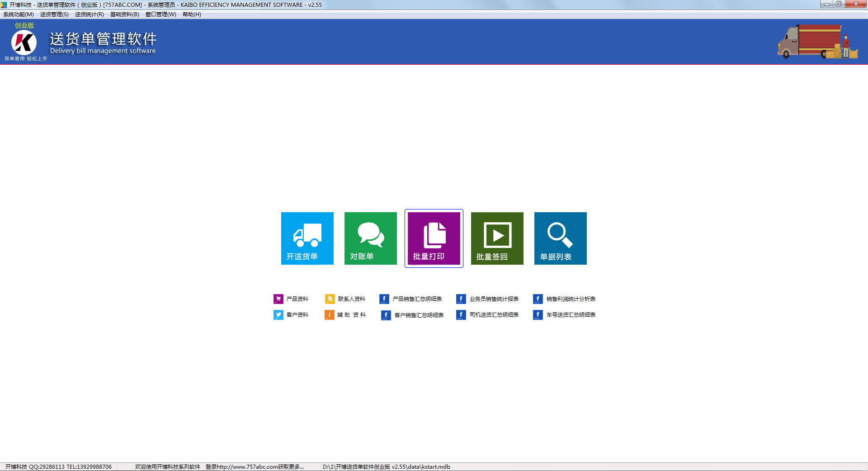The width and height of the screenshot is (868, 471).
Task: Open the 送货管理(S) menu
Action: [x=54, y=14]
